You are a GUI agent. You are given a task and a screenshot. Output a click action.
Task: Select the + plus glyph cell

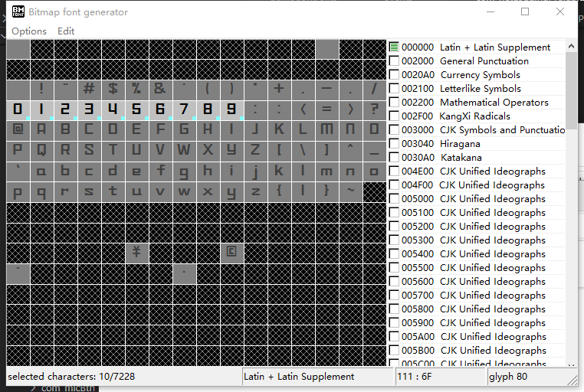pyautogui.click(x=279, y=90)
